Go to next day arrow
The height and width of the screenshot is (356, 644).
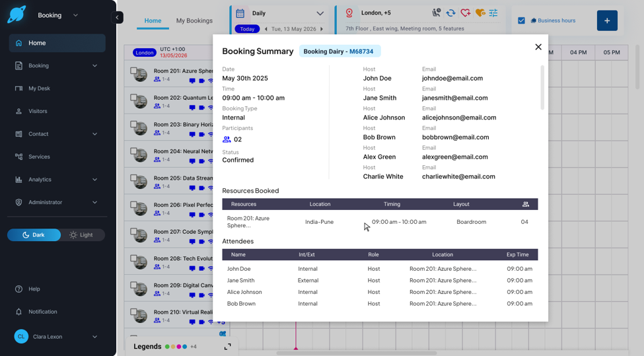322,29
